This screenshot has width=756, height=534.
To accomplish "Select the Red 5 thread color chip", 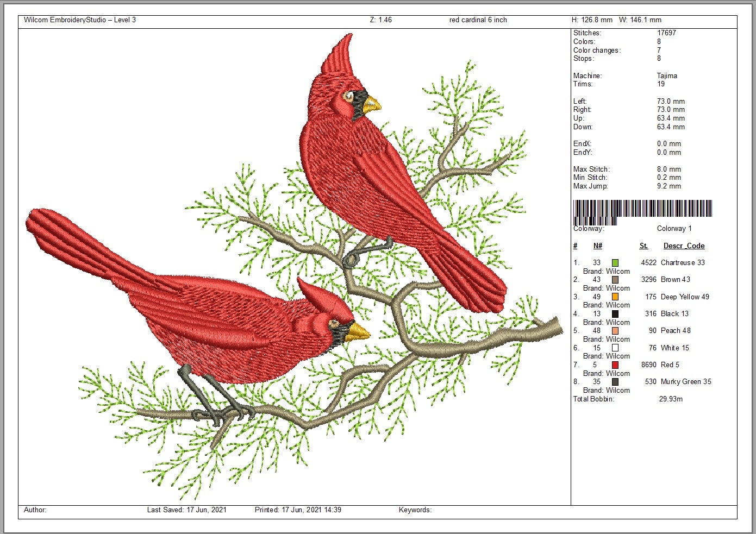I will (x=615, y=365).
